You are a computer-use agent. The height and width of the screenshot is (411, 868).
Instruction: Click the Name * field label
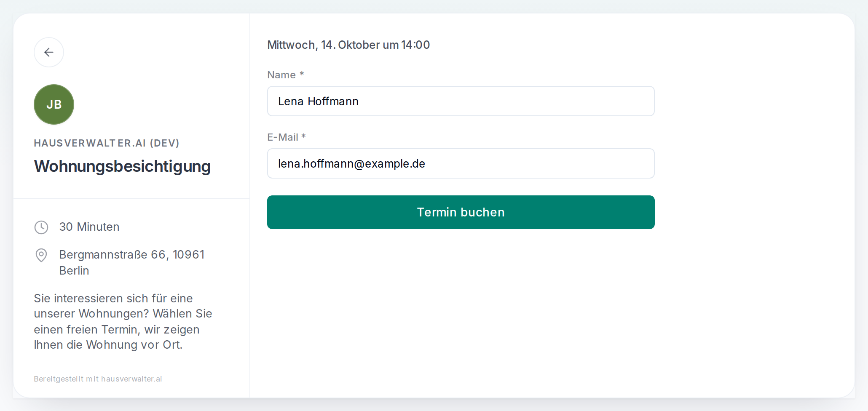coord(286,75)
